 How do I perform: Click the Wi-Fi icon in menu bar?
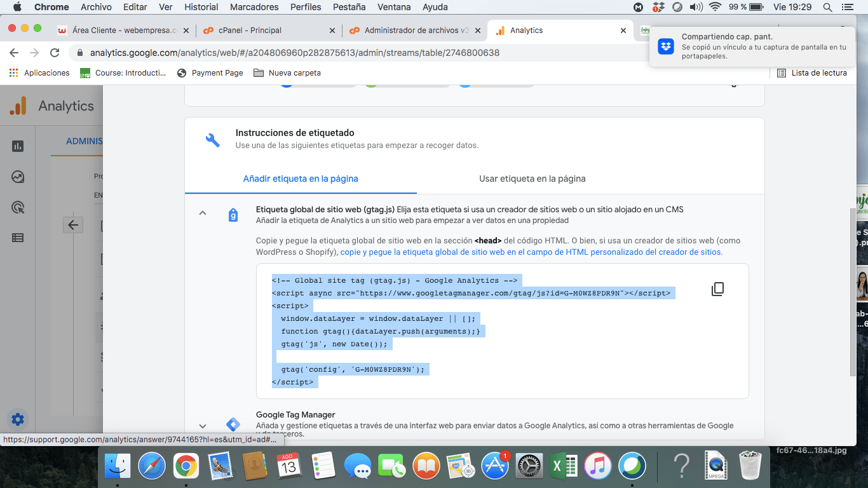coord(715,7)
